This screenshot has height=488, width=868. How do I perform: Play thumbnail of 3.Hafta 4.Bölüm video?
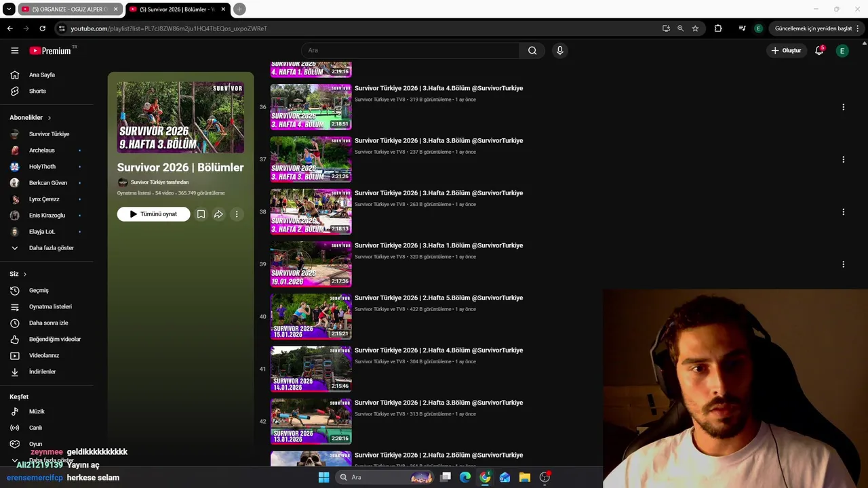pos(311,107)
